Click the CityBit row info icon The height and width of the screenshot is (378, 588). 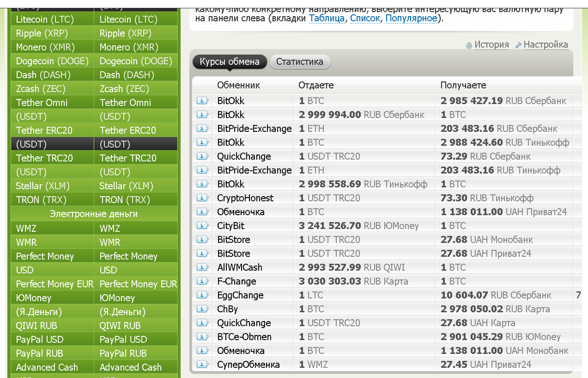pyautogui.click(x=202, y=226)
